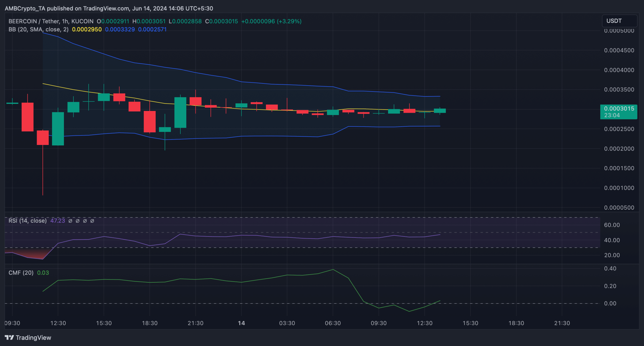Click the last null symbol beside RSI

pyautogui.click(x=92, y=221)
